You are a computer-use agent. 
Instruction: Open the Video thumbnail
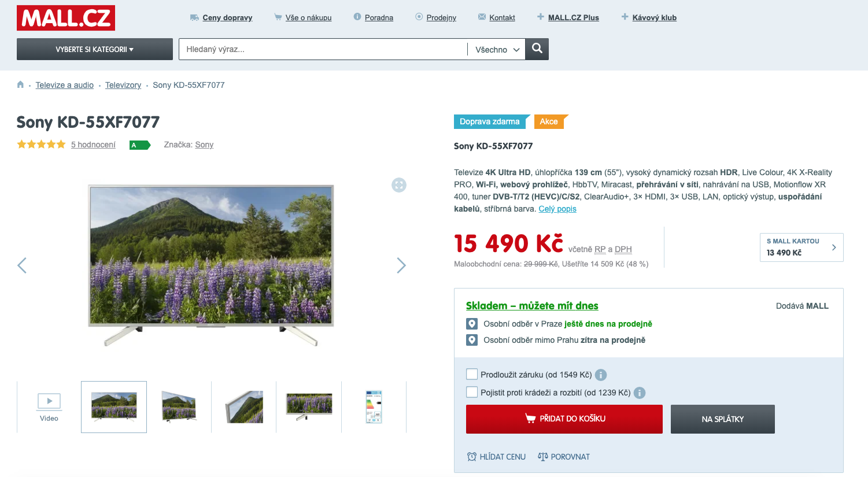pos(49,407)
